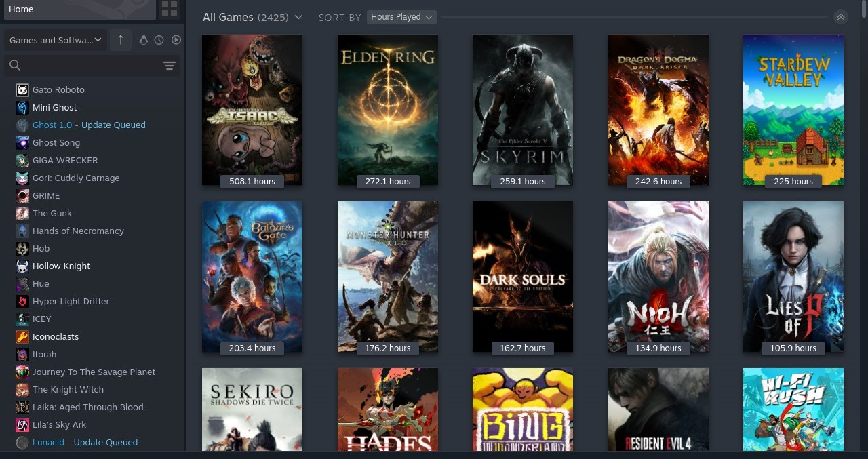
Task: Click the Lila's Sky Ark icon
Action: [x=22, y=424]
